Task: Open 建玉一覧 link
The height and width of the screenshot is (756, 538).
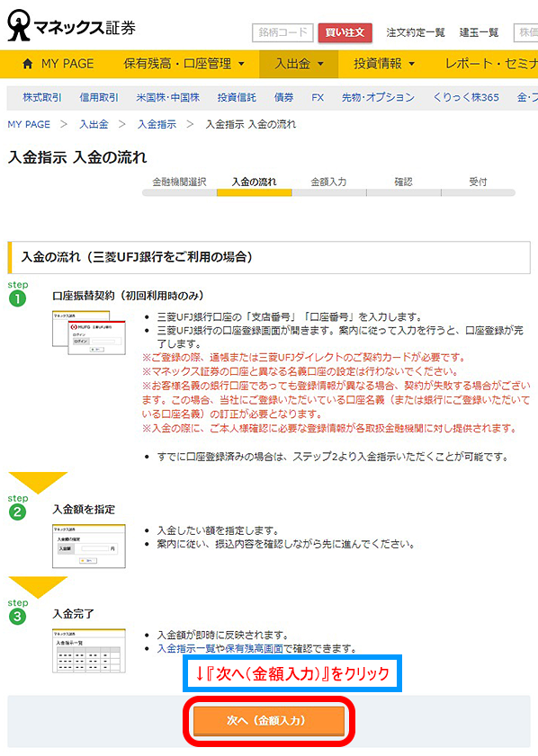Action: click(479, 32)
